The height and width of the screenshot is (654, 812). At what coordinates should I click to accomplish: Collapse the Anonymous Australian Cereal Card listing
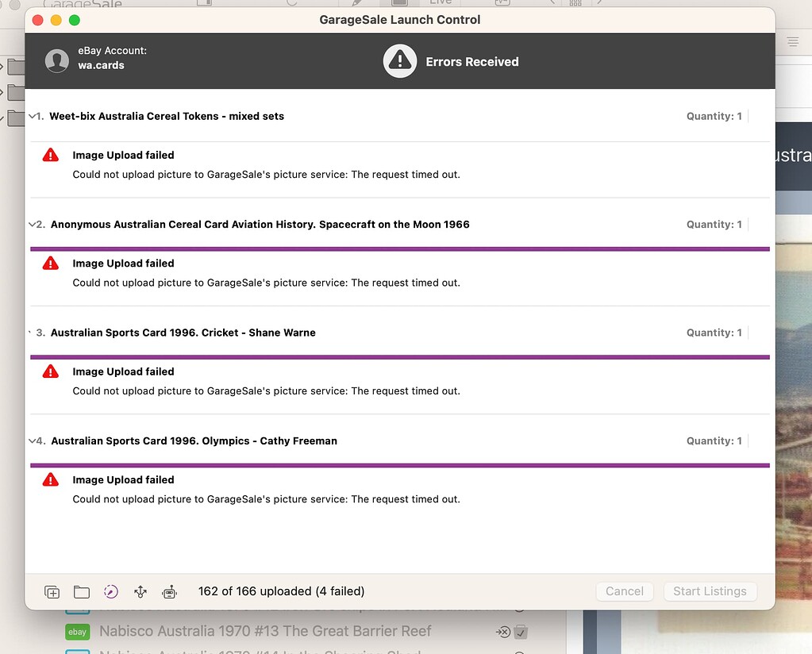pos(32,224)
